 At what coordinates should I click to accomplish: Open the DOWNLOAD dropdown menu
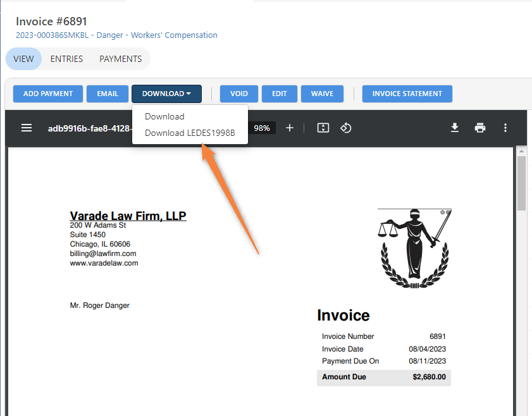[x=166, y=94]
